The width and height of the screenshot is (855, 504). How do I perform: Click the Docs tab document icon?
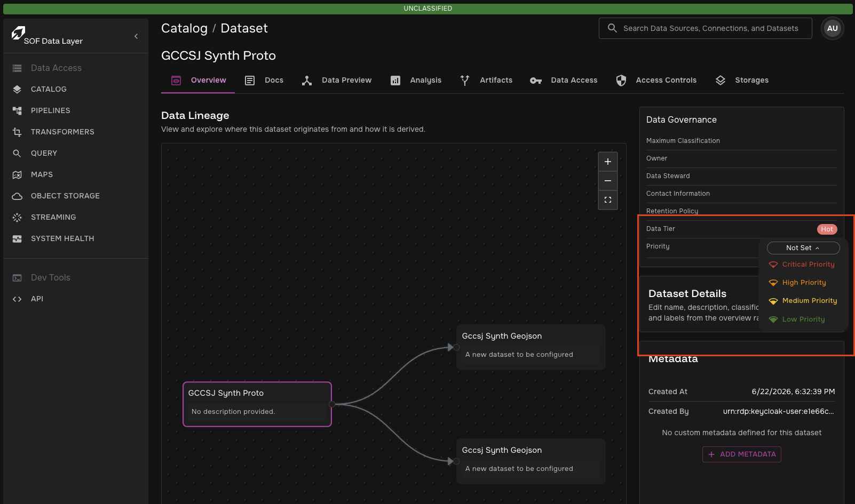tap(250, 81)
